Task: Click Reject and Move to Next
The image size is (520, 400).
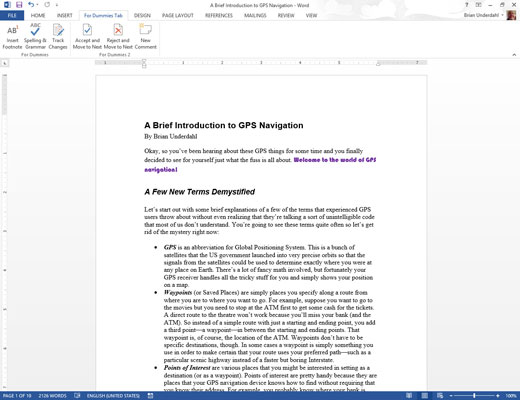Action: click(x=118, y=37)
